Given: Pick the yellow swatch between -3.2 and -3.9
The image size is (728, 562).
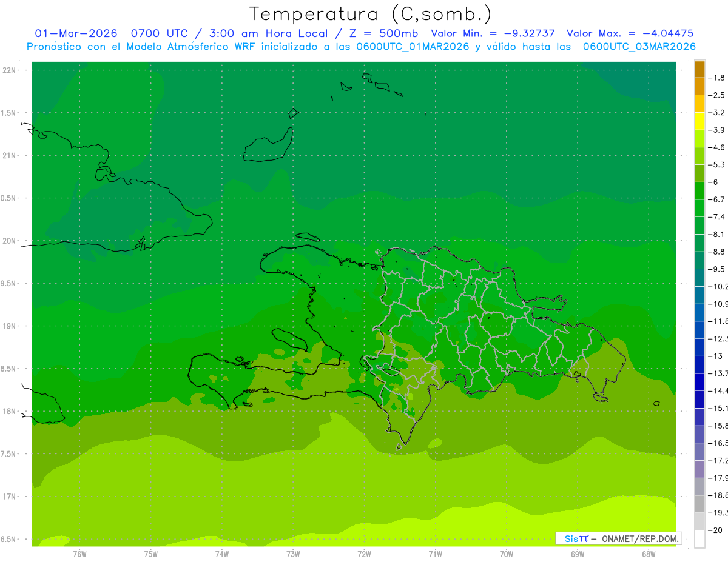Looking at the screenshot, I should tap(699, 121).
